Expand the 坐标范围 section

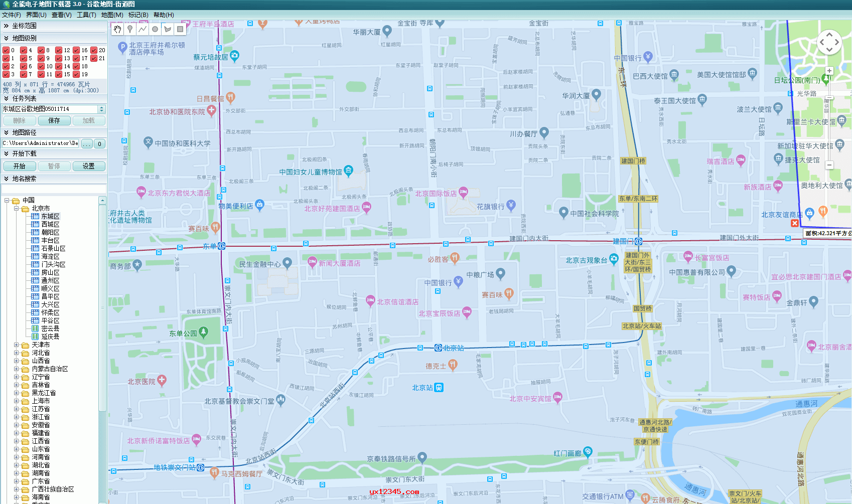click(6, 26)
